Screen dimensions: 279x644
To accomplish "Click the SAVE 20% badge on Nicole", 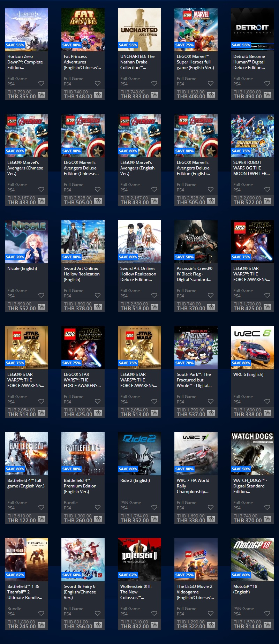I will point(15,257).
